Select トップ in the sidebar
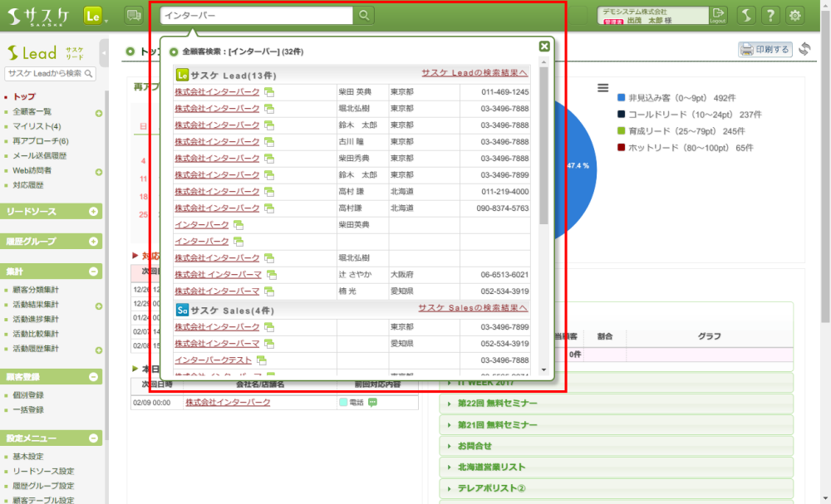Image resolution: width=831 pixels, height=504 pixels. point(24,96)
